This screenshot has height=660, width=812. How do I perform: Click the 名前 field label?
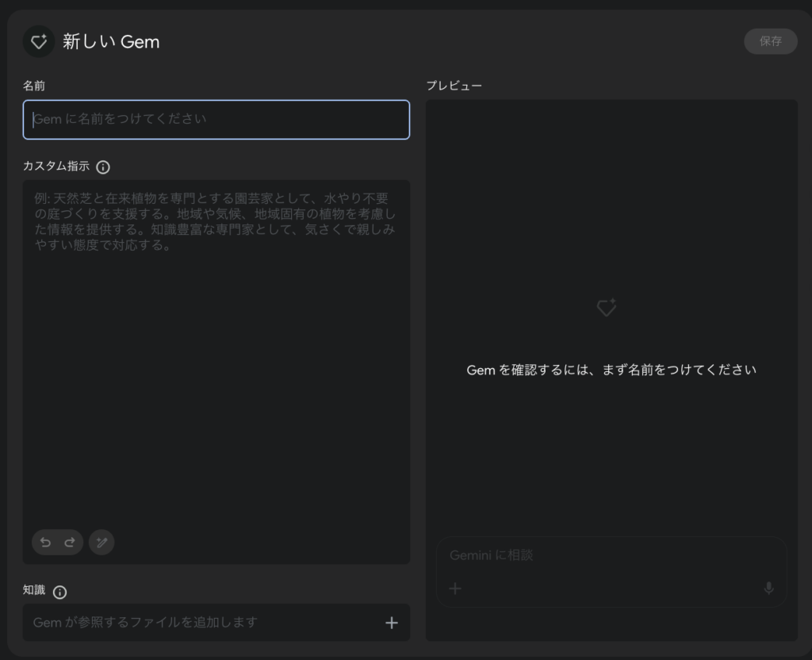point(34,86)
